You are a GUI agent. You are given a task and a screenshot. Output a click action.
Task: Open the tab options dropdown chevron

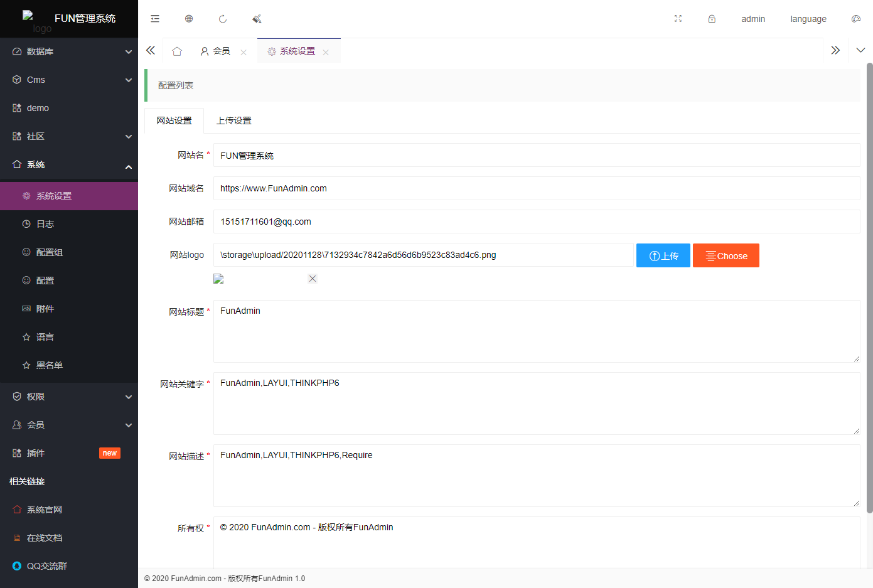(860, 50)
